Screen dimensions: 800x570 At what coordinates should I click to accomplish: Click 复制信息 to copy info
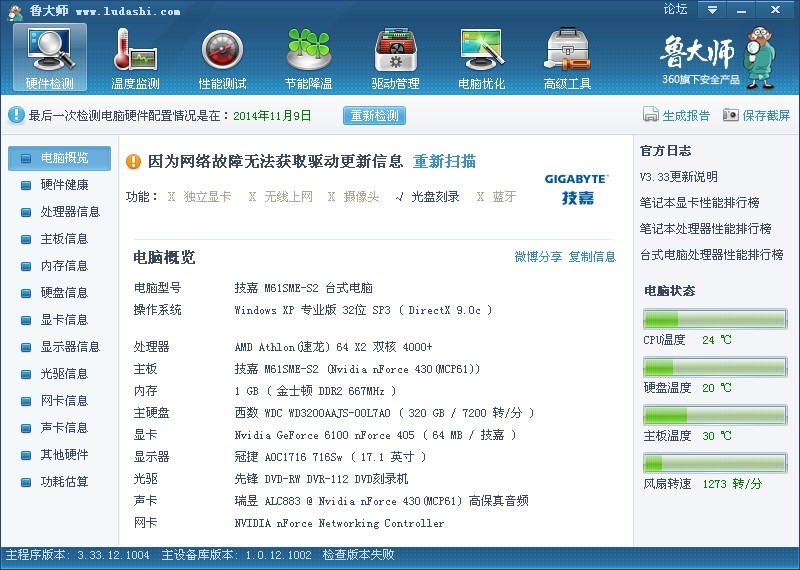592,257
